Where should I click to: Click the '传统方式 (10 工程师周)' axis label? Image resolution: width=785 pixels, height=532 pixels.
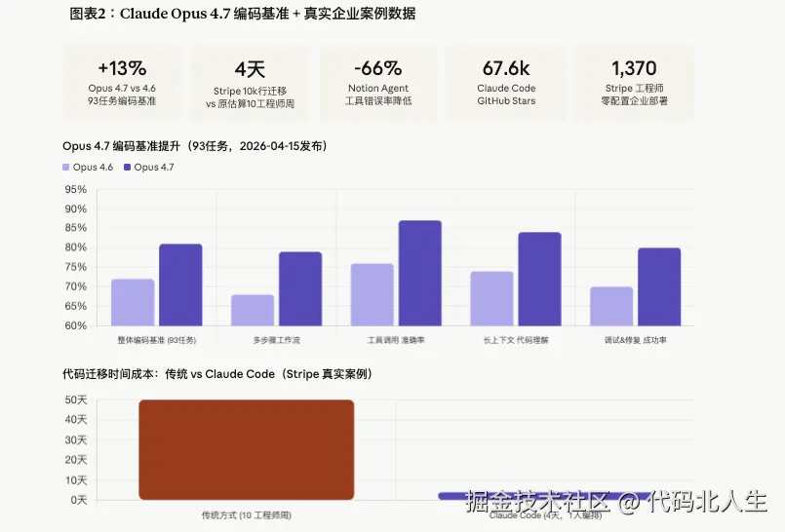[x=247, y=515]
